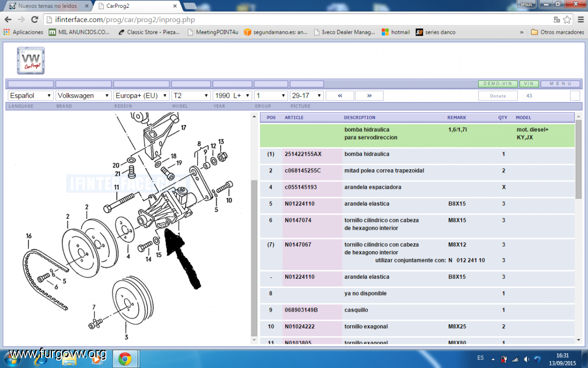
Task: Open the media player taskbar icon
Action: pyautogui.click(x=96, y=359)
